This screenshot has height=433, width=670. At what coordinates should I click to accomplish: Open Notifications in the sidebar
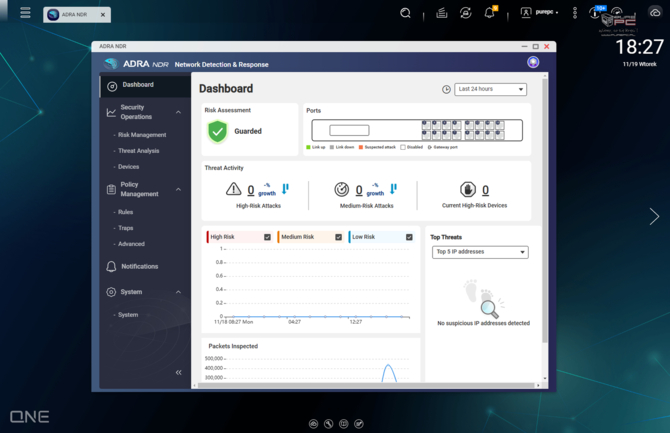point(139,266)
